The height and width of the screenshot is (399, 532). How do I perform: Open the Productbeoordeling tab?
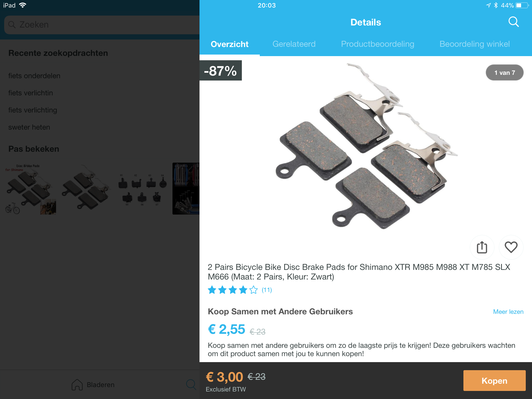(x=377, y=44)
